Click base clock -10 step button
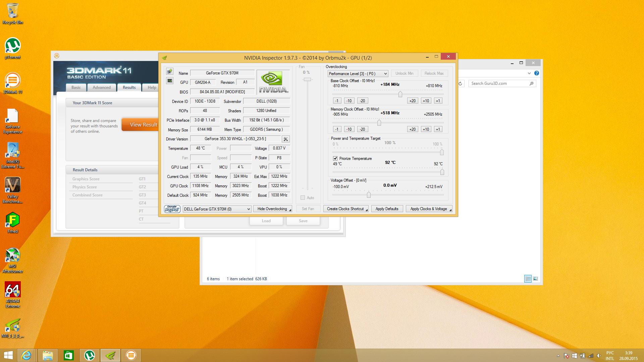 pyautogui.click(x=349, y=101)
